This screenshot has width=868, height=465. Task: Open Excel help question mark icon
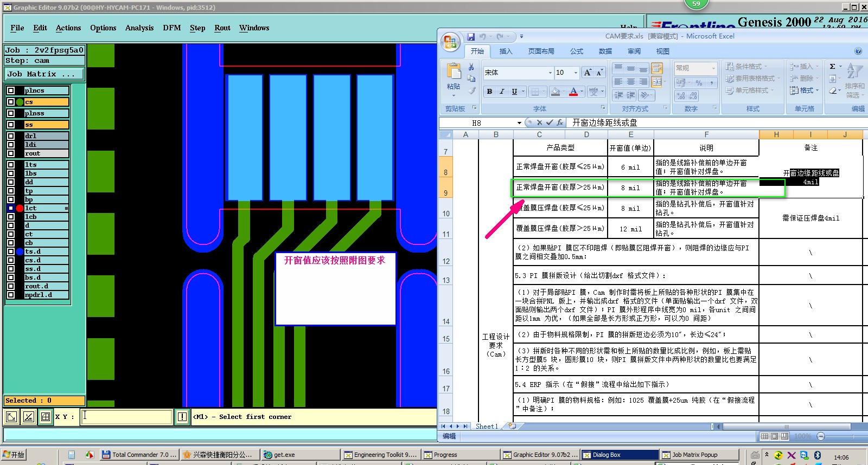pos(858,51)
